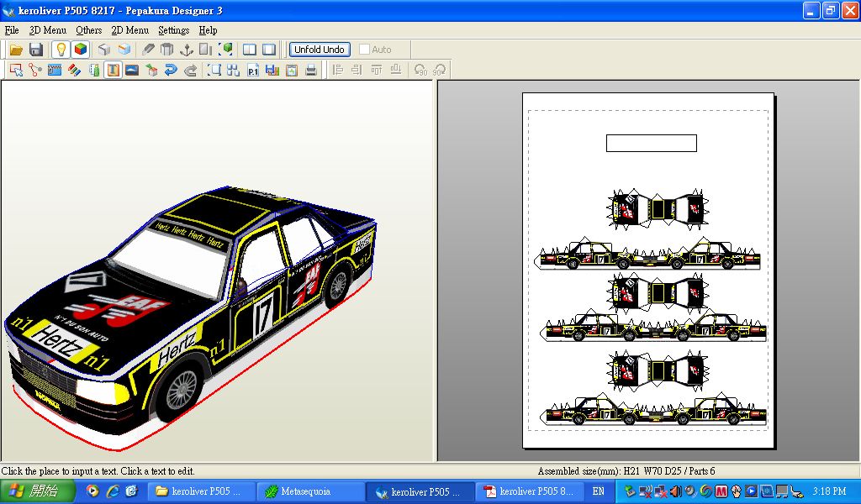861x504 pixels.
Task: Toggle the colored cube texture display
Action: pos(81,50)
